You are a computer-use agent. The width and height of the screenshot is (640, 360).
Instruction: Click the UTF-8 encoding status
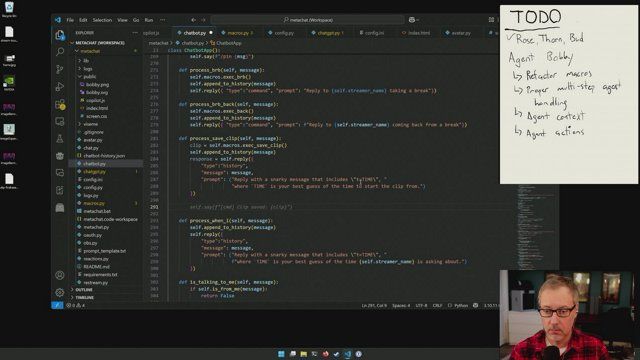[x=421, y=305]
